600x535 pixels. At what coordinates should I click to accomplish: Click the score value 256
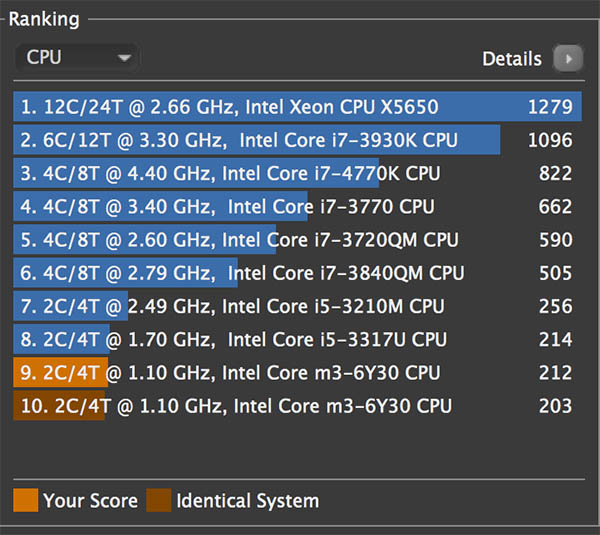(x=556, y=307)
